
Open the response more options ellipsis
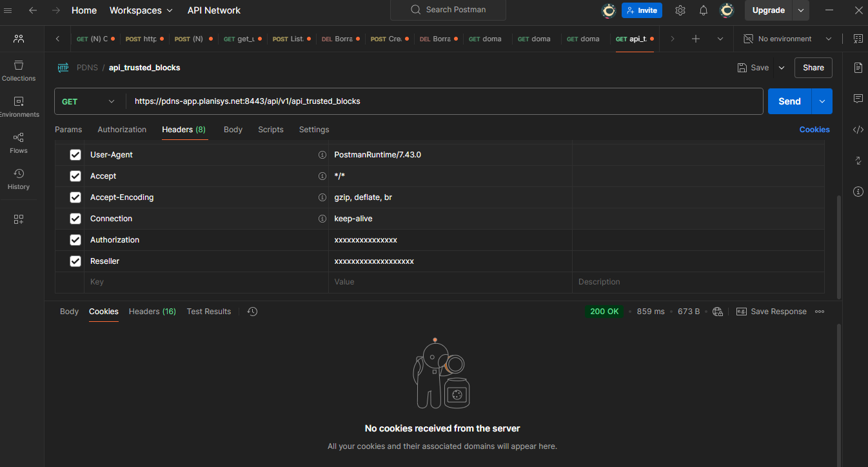(820, 312)
